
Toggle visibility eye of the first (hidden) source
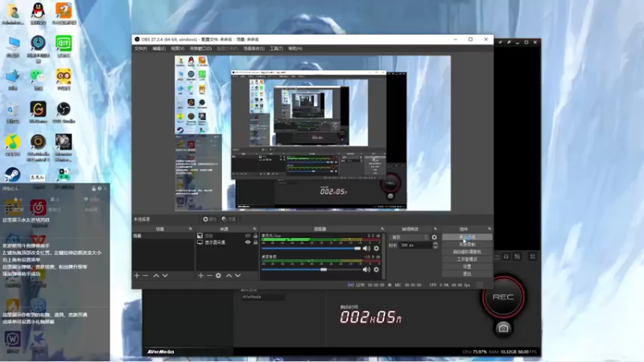pos(248,236)
